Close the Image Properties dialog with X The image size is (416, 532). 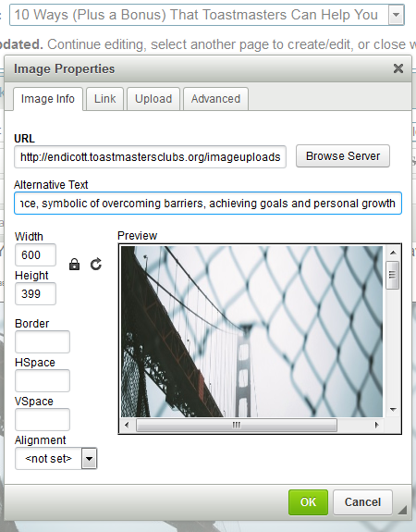click(398, 68)
